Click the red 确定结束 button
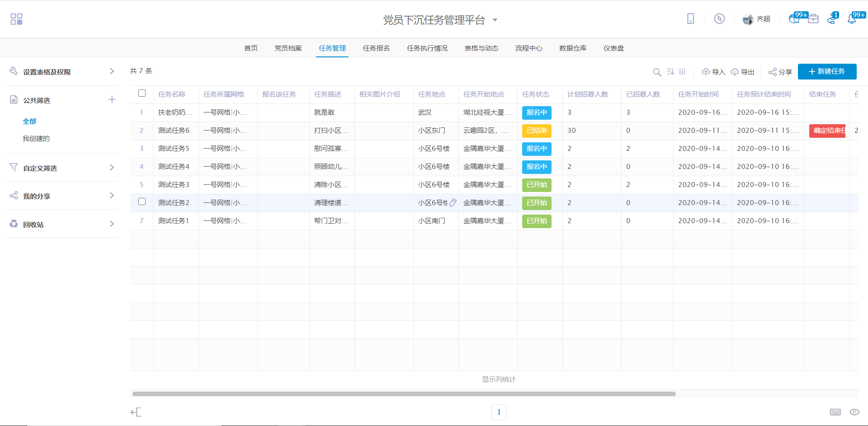 pos(827,131)
